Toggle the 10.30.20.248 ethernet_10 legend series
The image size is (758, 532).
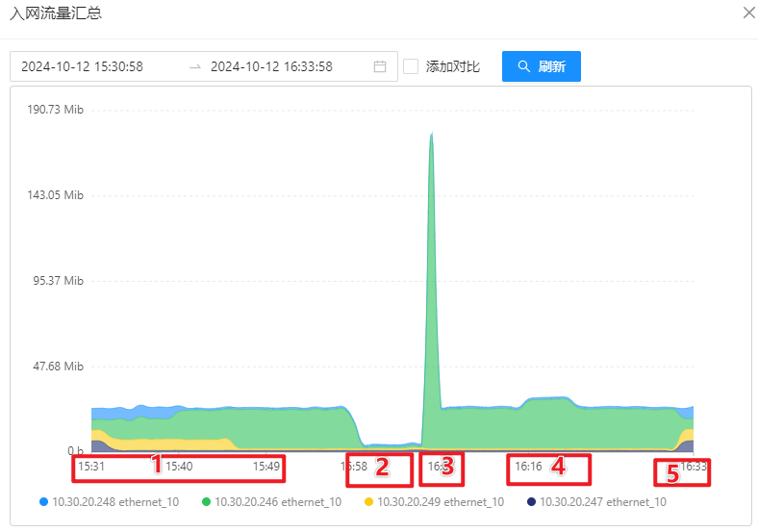114,501
